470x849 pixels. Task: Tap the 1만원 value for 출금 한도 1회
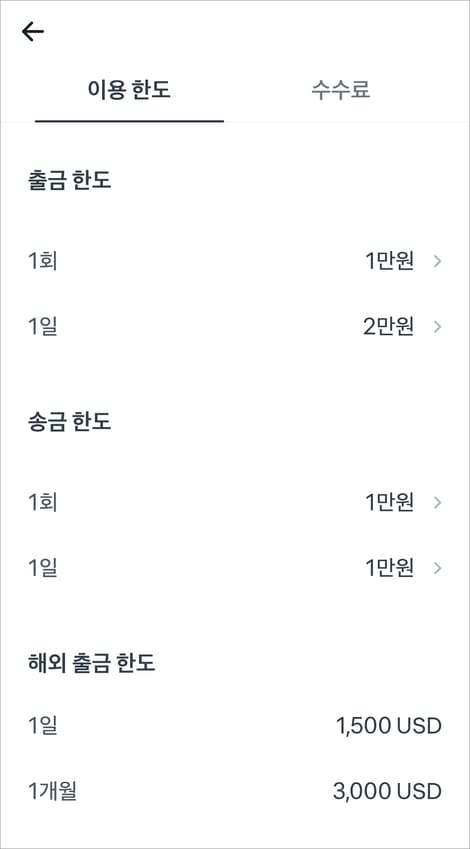(389, 262)
